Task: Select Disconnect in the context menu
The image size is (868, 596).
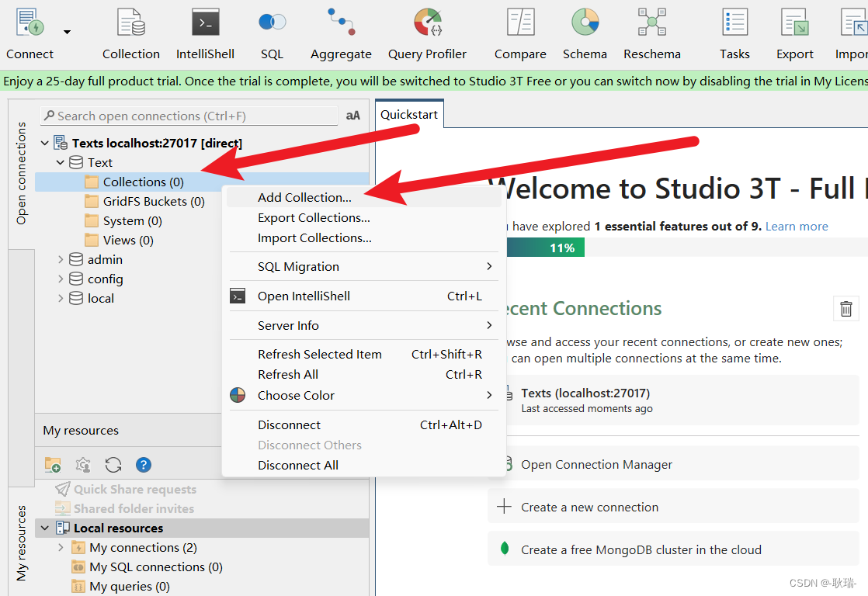Action: (363, 425)
